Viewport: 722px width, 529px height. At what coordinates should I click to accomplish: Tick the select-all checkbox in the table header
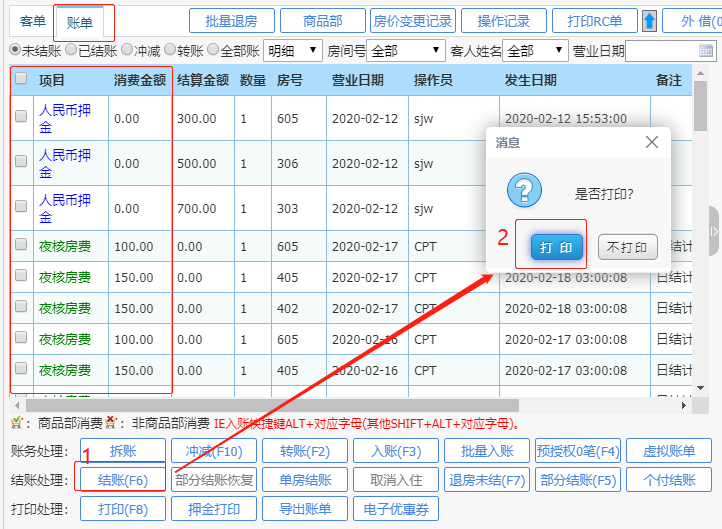(x=21, y=78)
